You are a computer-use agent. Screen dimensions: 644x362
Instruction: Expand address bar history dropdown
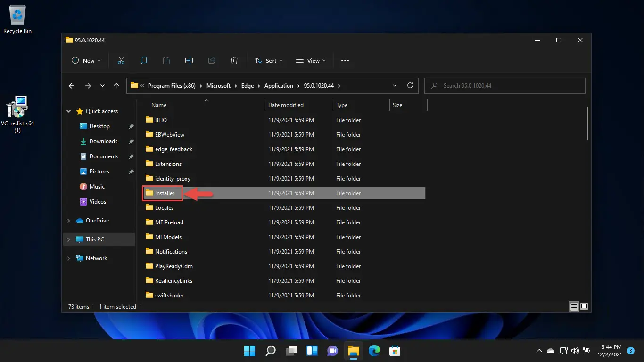(395, 85)
